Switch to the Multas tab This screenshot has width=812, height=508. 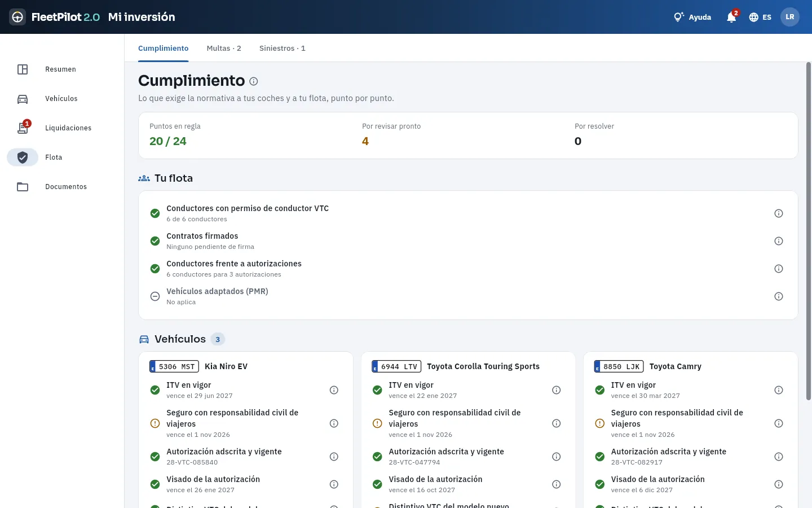[x=224, y=49]
